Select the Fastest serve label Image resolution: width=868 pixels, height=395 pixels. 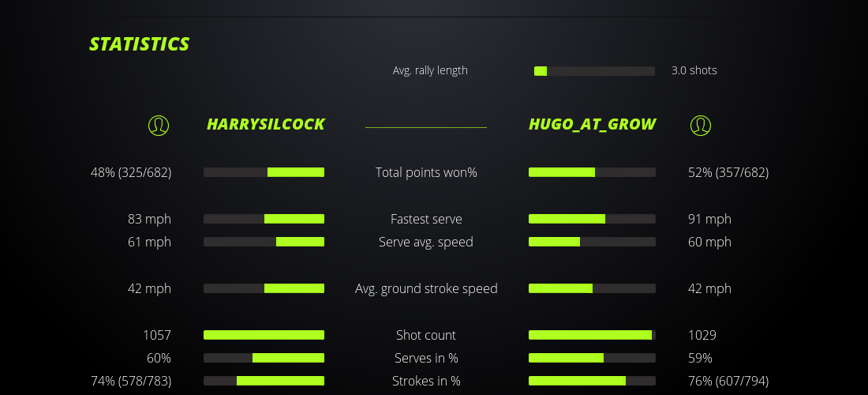point(426,219)
